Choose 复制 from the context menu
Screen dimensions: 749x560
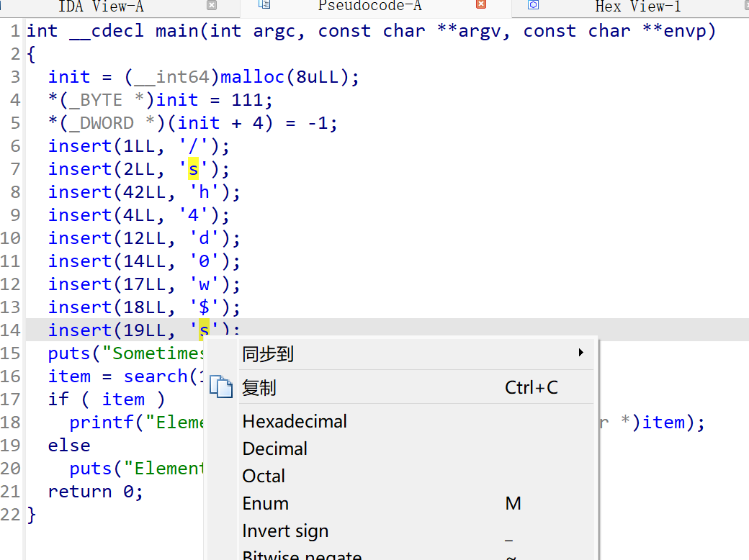coord(259,388)
